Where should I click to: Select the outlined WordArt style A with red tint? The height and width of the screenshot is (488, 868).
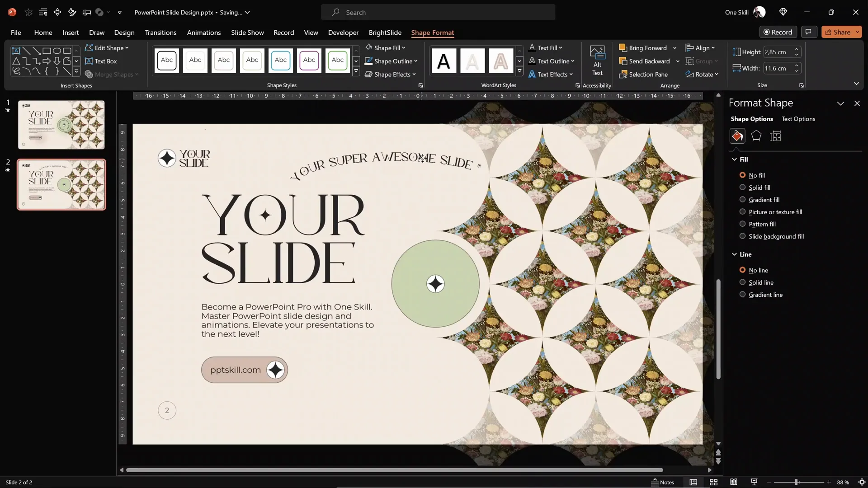500,61
